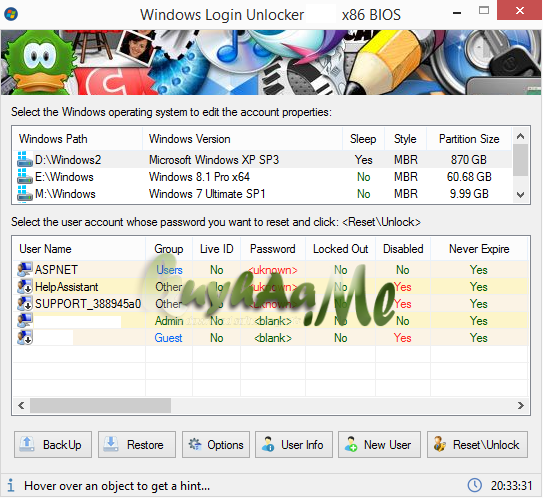This screenshot has height=498, width=543.
Task: Click the drive icon for E:\Windows
Action: (24, 176)
